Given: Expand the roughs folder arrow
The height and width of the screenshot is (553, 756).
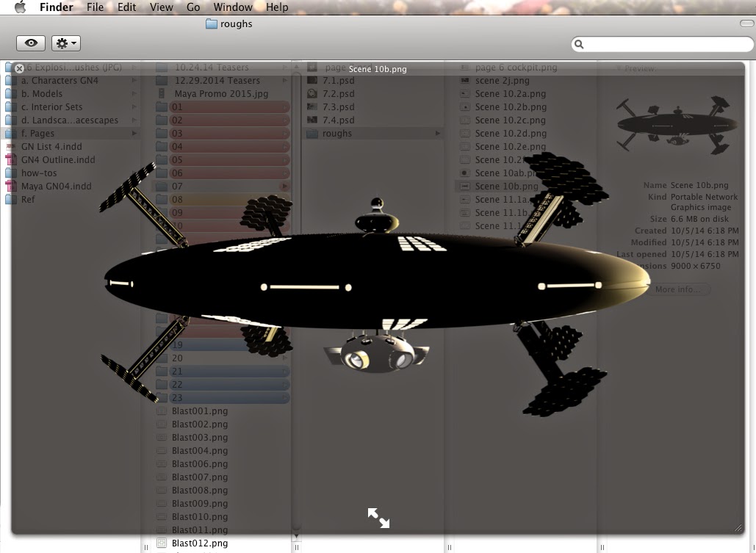Looking at the screenshot, I should [x=438, y=133].
